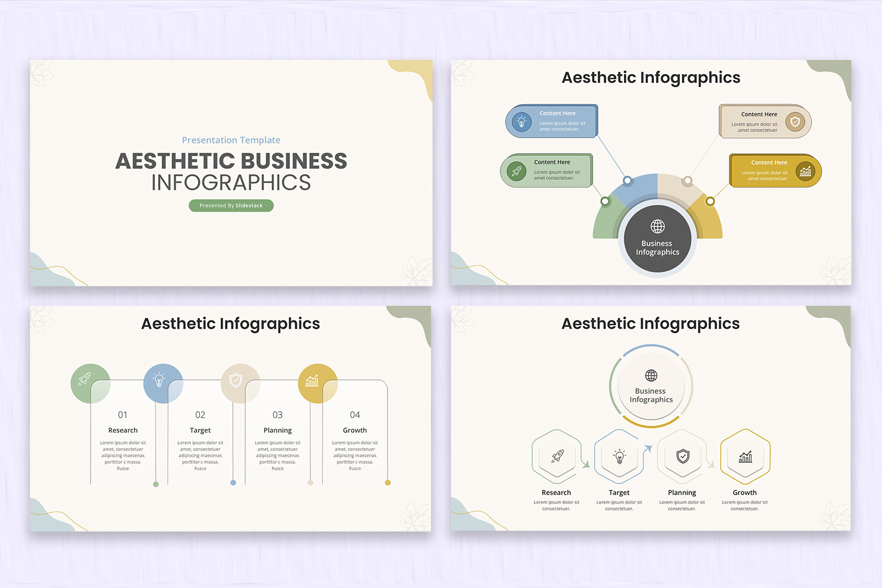The width and height of the screenshot is (882, 588).
Task: Click the lightbulb icon inside the blue hexagon
Action: (x=619, y=456)
